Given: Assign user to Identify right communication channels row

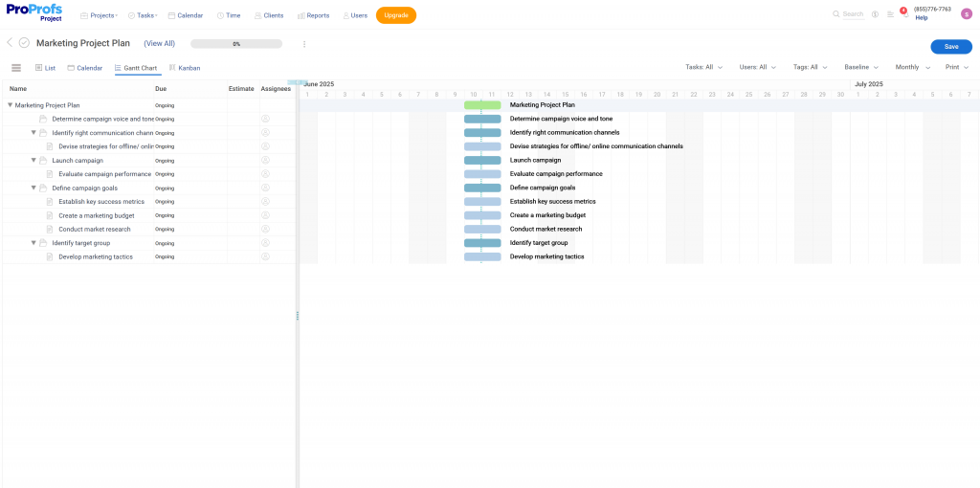Looking at the screenshot, I should 266,132.
